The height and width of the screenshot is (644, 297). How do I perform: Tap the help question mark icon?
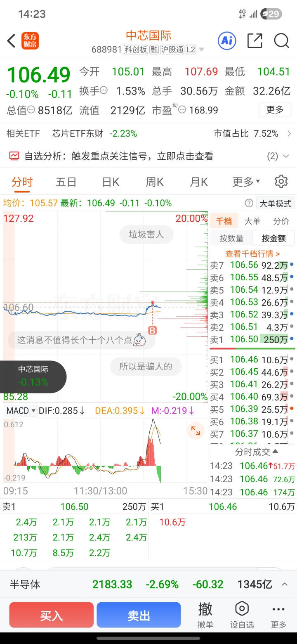point(249,203)
